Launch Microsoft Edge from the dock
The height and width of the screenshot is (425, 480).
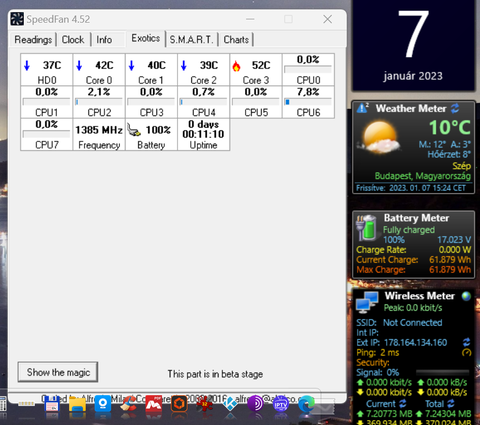306,404
